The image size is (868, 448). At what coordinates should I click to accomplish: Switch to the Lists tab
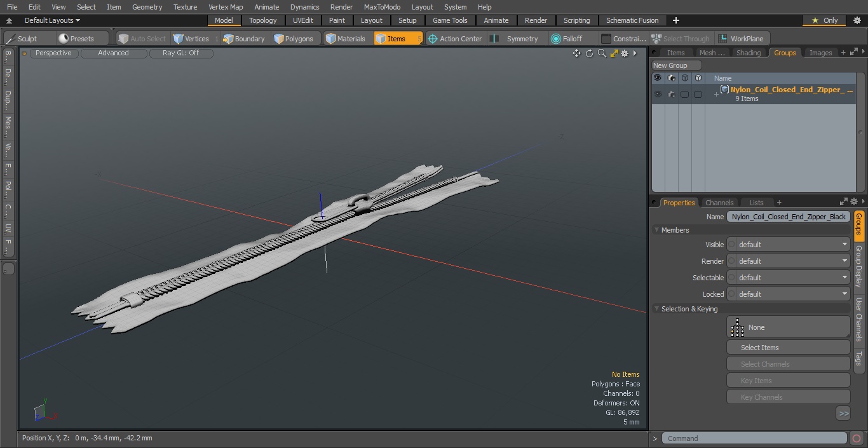pos(756,203)
